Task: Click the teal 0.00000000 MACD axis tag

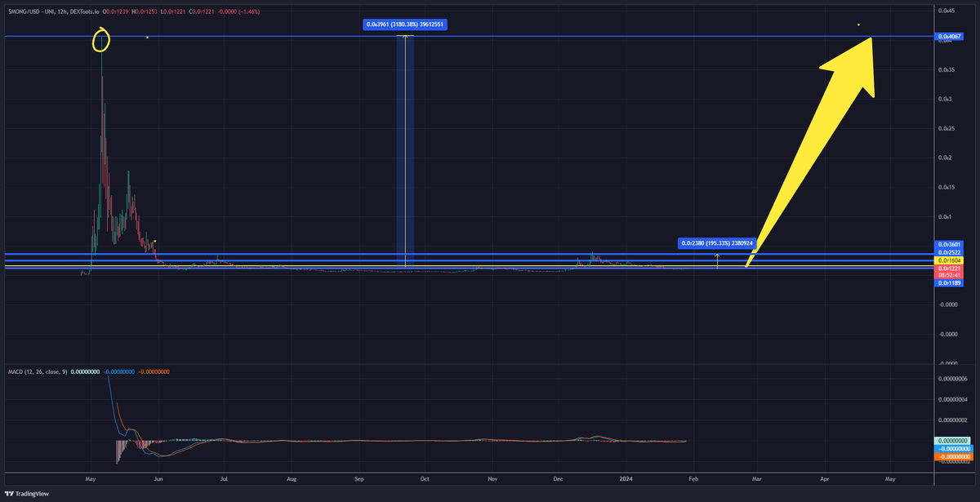Action: coord(951,441)
